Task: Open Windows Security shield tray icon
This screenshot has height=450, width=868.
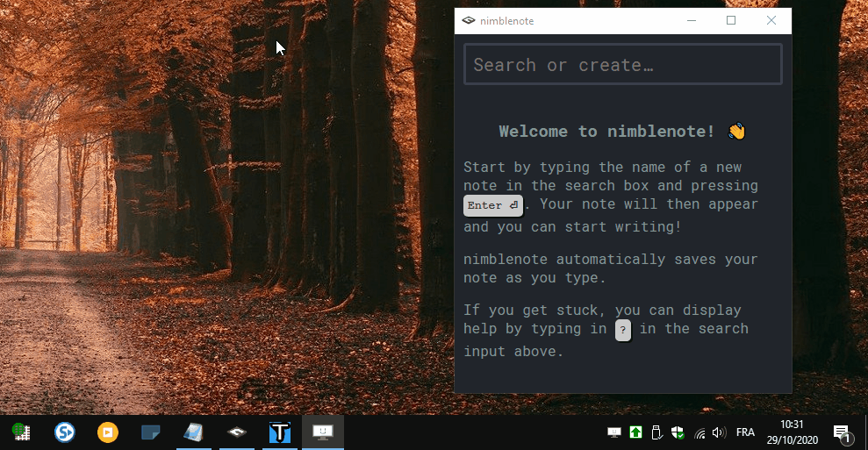Action: click(678, 432)
